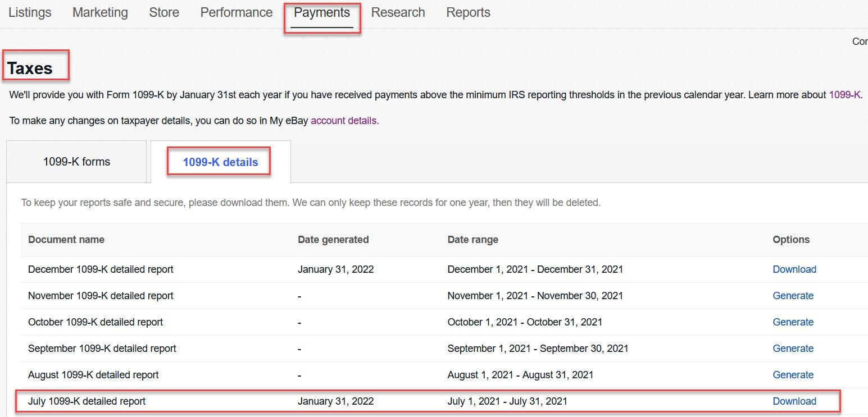The width and height of the screenshot is (868, 417).
Task: Select the Performance tab
Action: click(237, 12)
